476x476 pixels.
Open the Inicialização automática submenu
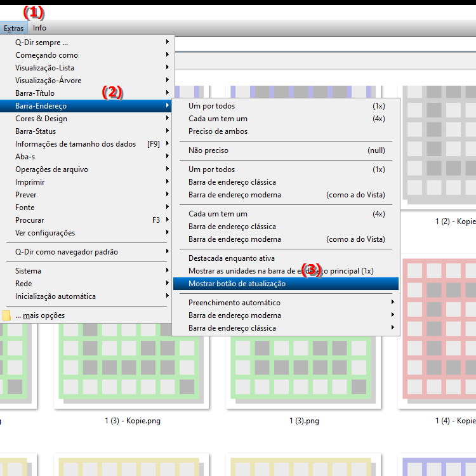pyautogui.click(x=86, y=296)
